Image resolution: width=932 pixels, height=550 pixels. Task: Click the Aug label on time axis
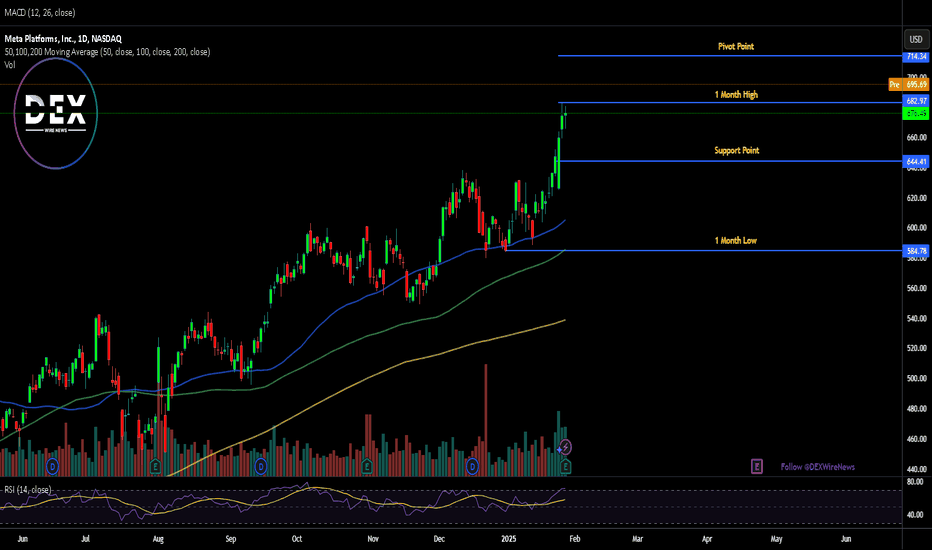click(x=158, y=539)
